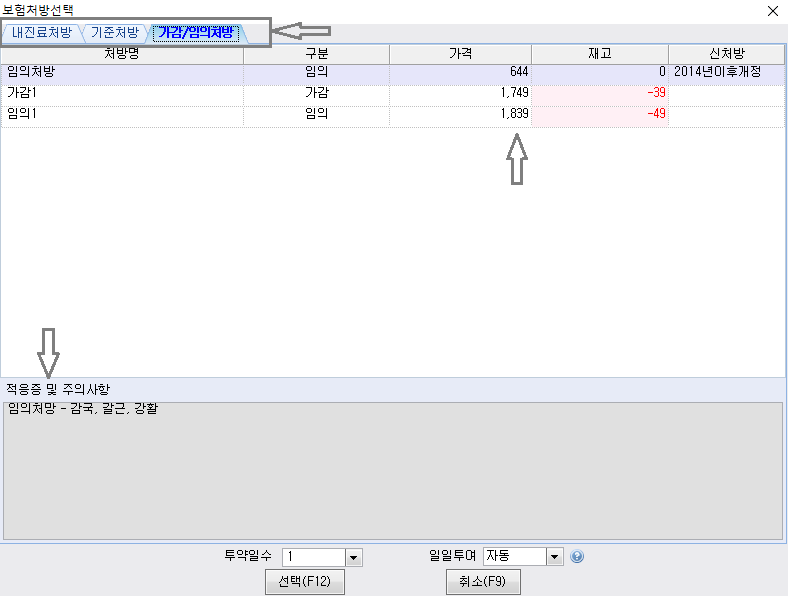This screenshot has height=596, width=788.
Task: Confirm with the 선택(F12) button
Action: 305,581
